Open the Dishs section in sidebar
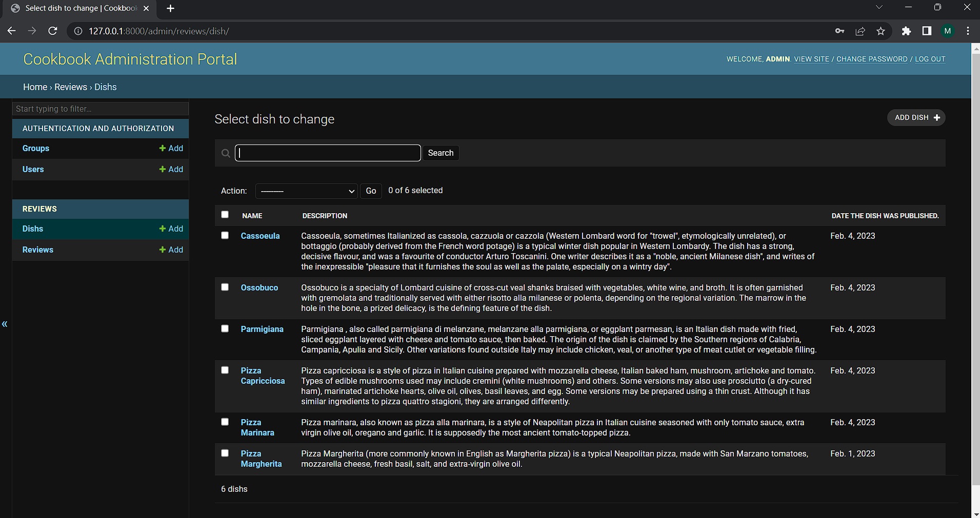Viewport: 980px width, 518px height. click(32, 229)
